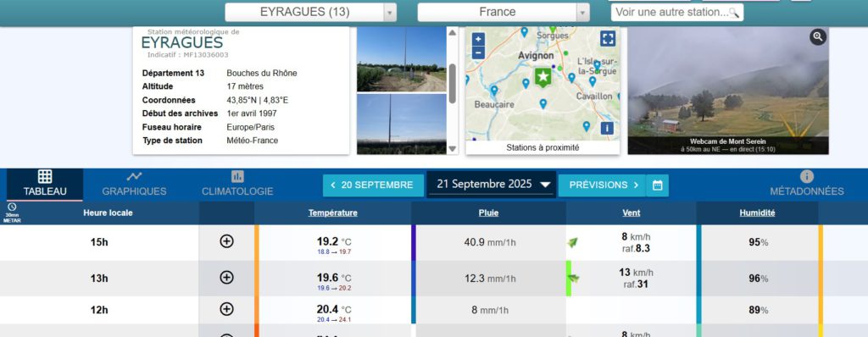Open the map in fullscreen mode
This screenshot has width=868, height=337.
[607, 38]
